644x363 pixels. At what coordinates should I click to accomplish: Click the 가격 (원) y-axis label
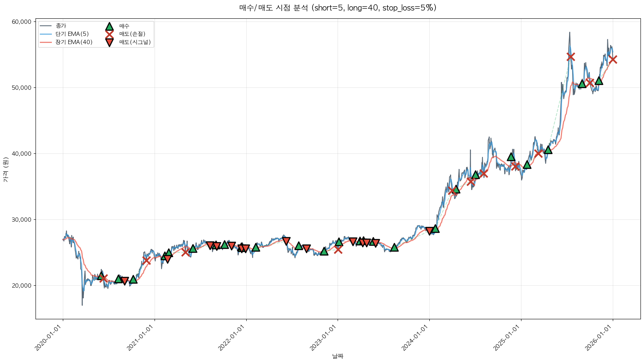tap(5, 170)
